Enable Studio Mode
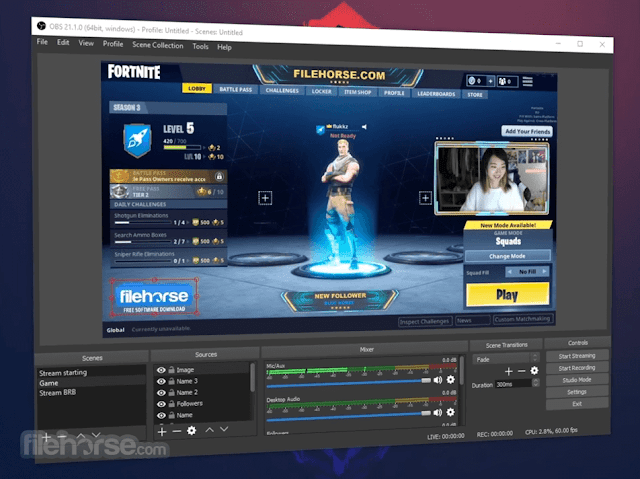This screenshot has height=479, width=640. (x=577, y=380)
